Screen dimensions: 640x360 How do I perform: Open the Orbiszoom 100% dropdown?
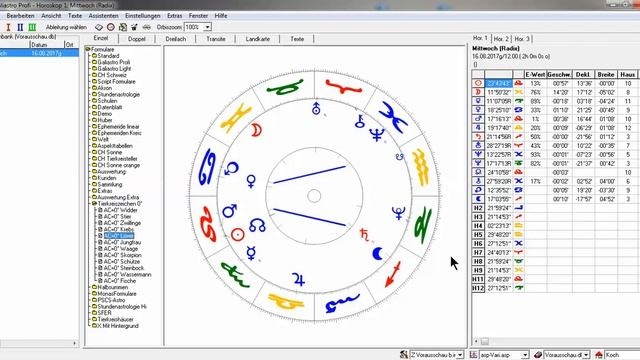[207, 27]
